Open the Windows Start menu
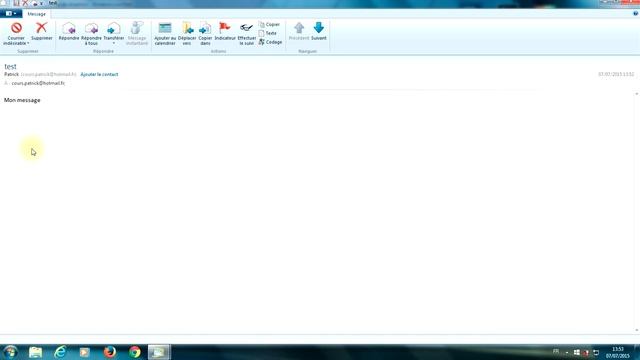The height and width of the screenshot is (360, 640). (x=10, y=352)
